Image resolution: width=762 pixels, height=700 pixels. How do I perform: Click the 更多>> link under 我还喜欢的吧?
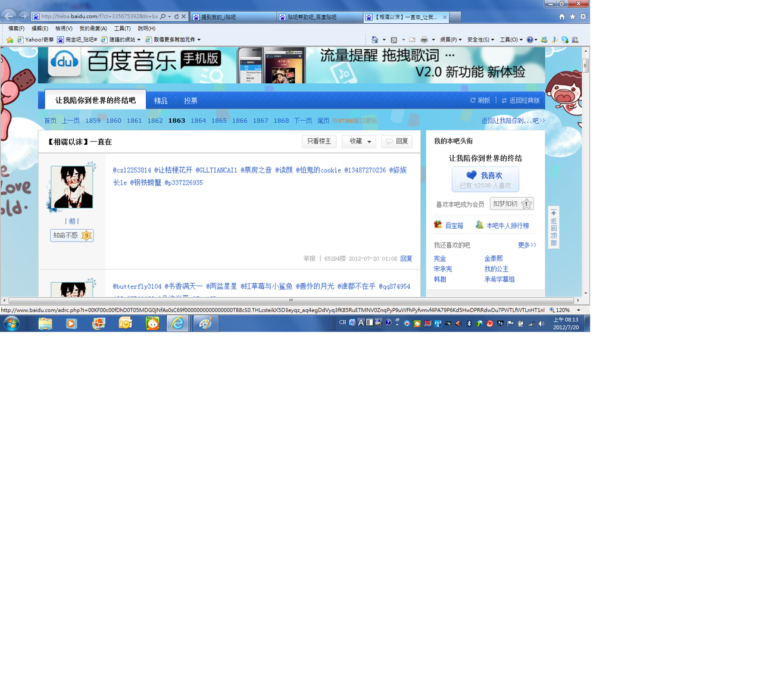tap(527, 245)
